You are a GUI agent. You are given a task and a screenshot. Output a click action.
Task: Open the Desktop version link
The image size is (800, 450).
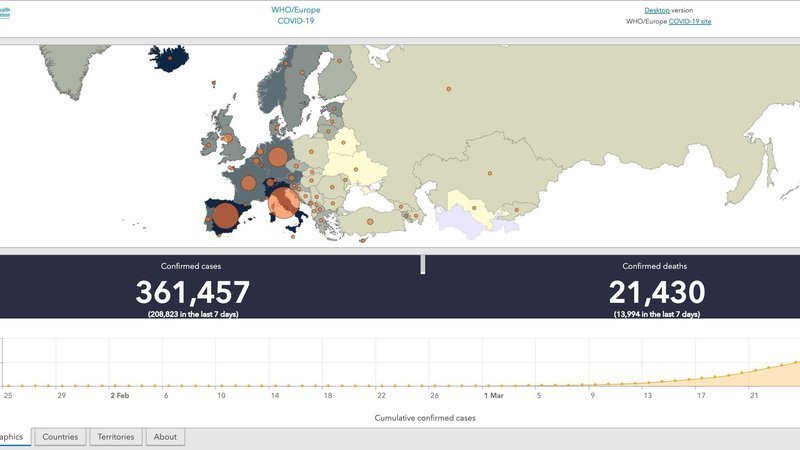pyautogui.click(x=657, y=10)
